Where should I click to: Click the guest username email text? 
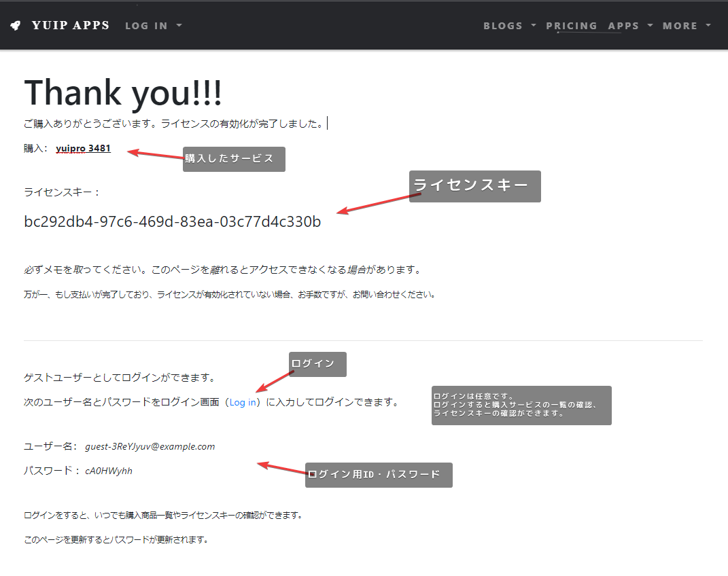[x=150, y=446]
